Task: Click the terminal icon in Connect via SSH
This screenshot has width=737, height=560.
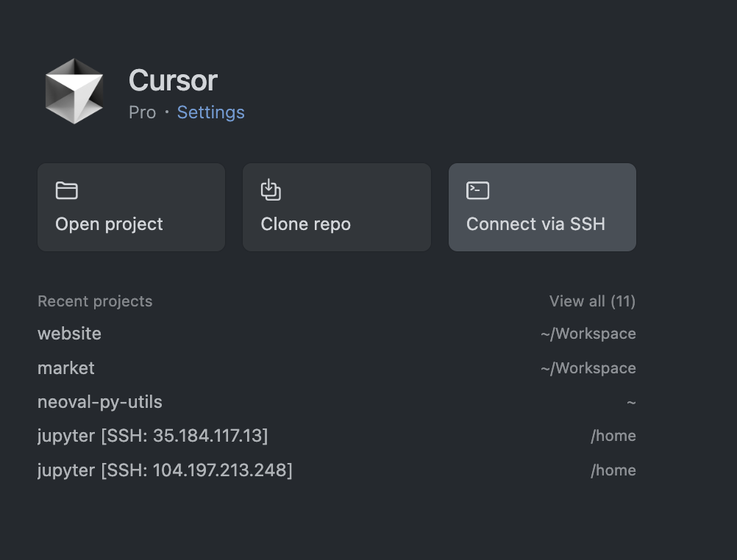Action: pos(477,190)
